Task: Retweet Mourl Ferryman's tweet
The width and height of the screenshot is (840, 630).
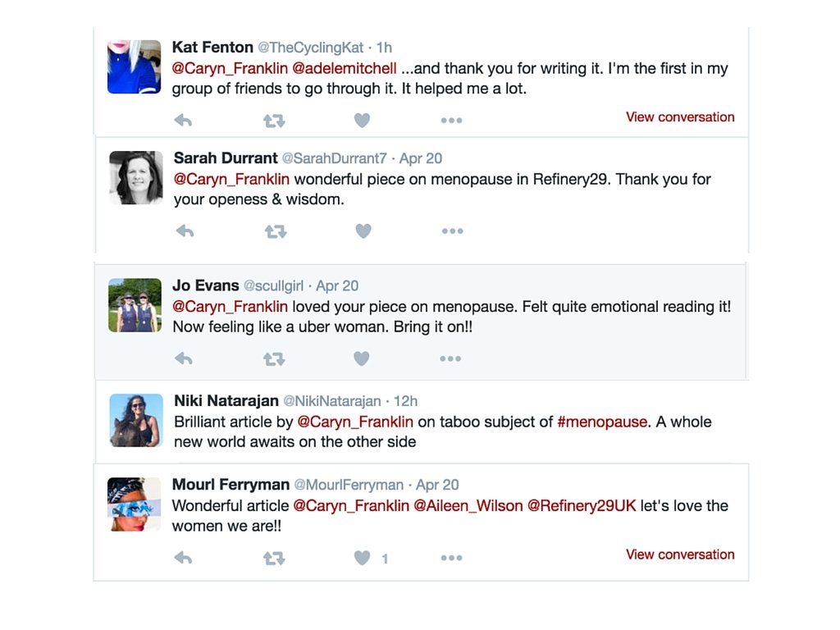Action: point(273,559)
